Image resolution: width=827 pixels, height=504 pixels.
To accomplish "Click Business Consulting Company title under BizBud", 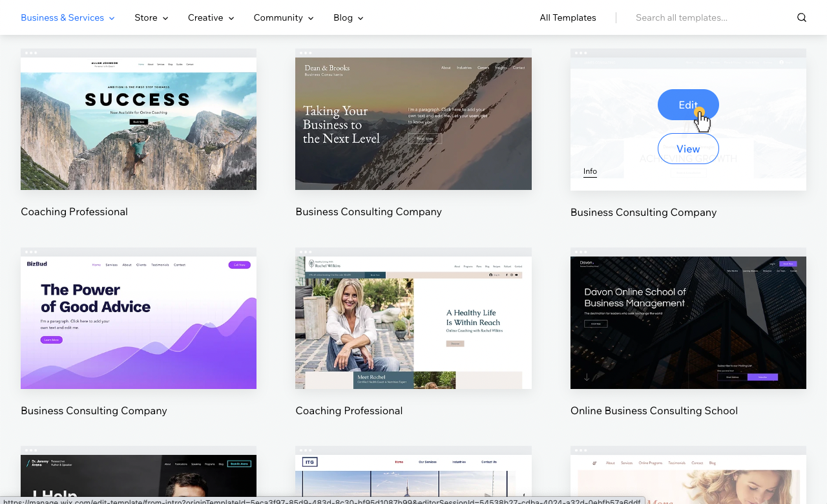I will pos(94,410).
